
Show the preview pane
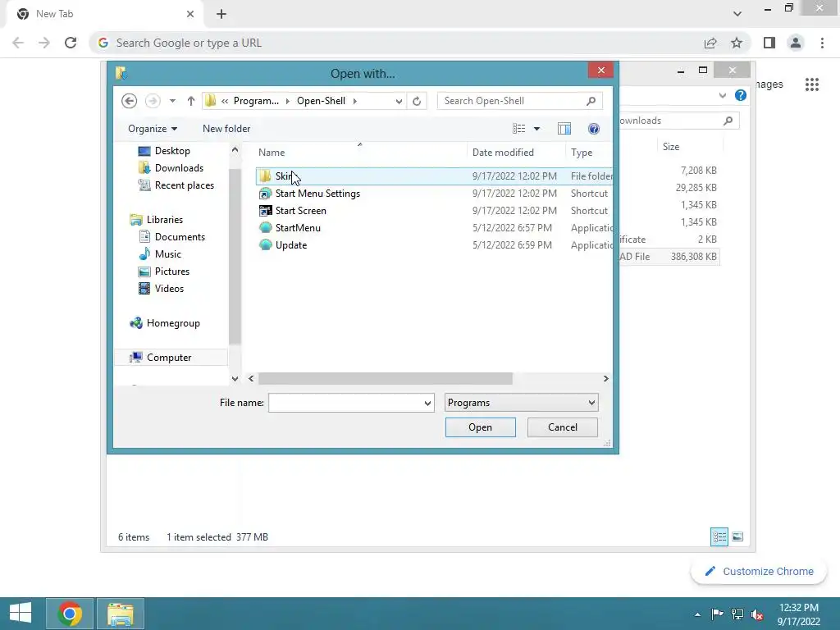[x=564, y=129]
